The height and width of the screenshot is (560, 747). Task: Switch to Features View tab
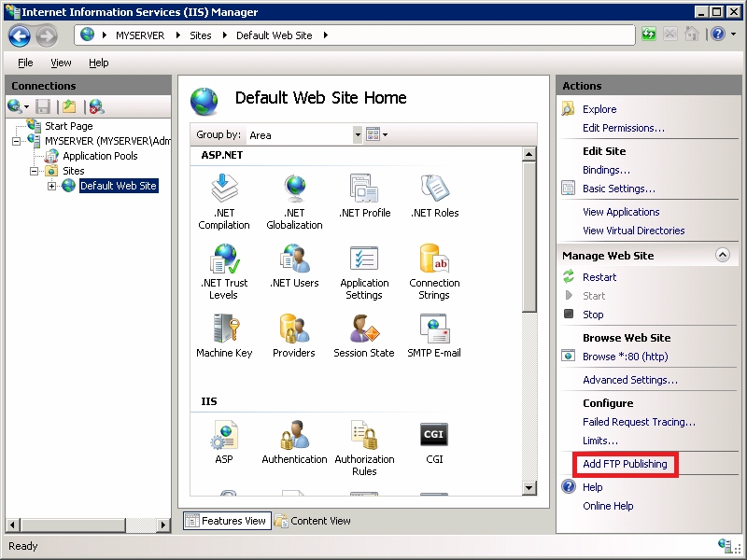point(227,521)
